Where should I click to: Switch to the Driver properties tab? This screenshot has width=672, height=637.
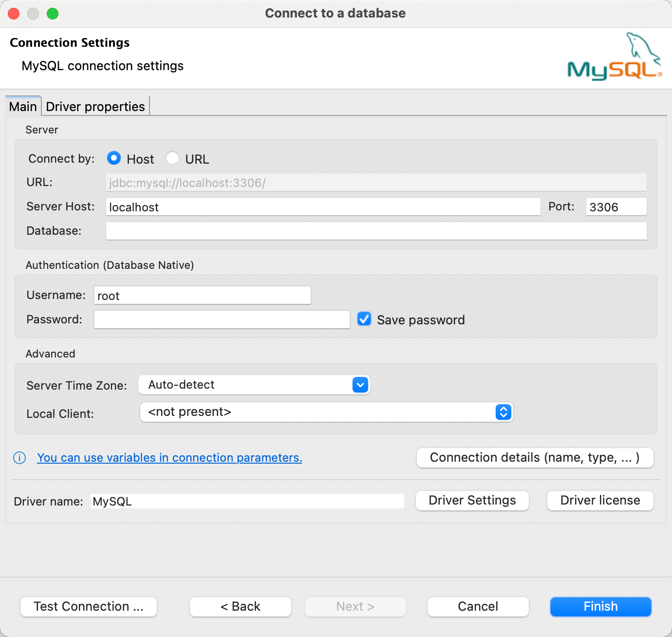click(x=95, y=106)
